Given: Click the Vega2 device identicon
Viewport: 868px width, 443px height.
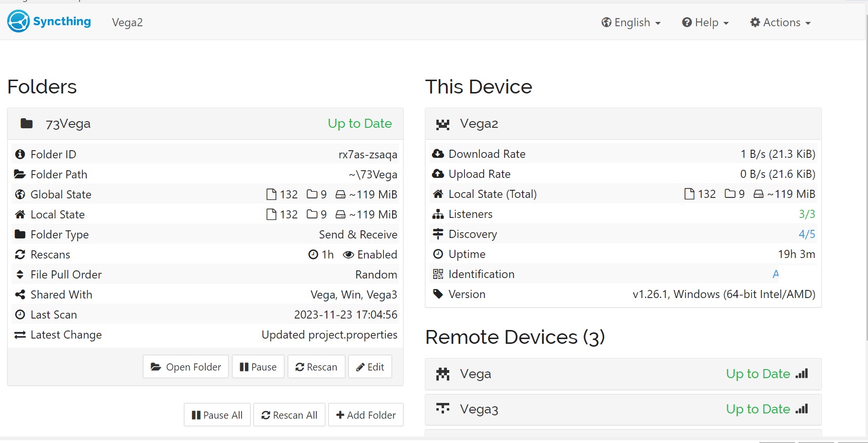Looking at the screenshot, I should pos(443,124).
